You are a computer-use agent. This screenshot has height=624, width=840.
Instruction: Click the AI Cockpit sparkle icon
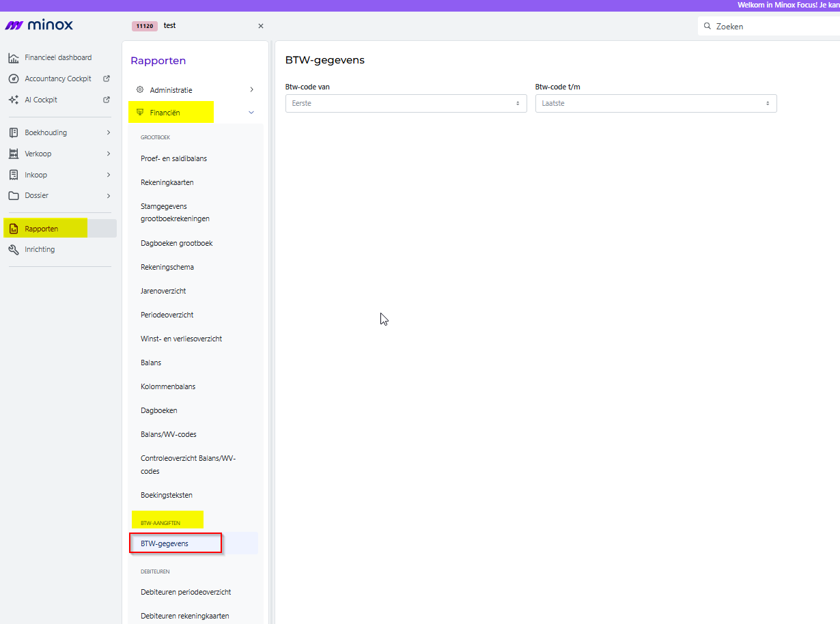(14, 100)
